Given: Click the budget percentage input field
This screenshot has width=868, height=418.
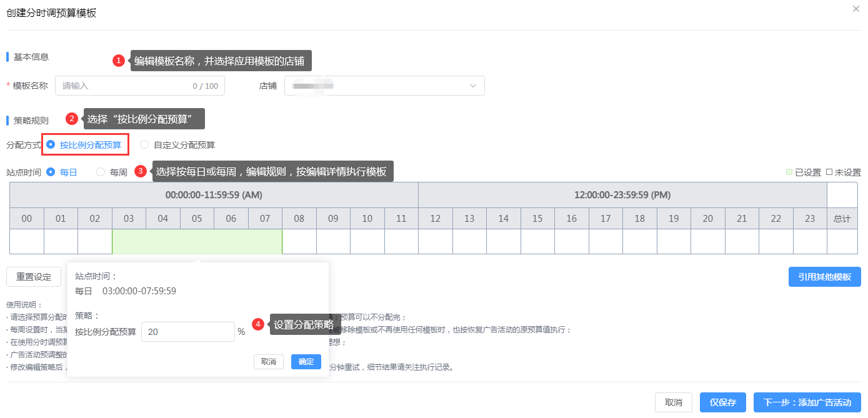Looking at the screenshot, I should (x=187, y=332).
